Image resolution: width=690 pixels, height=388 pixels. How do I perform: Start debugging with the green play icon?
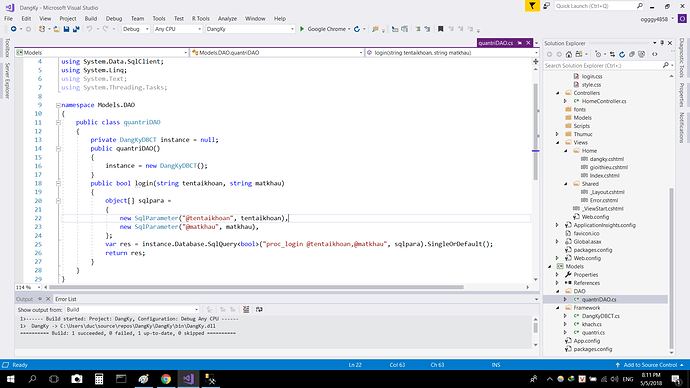click(302, 29)
